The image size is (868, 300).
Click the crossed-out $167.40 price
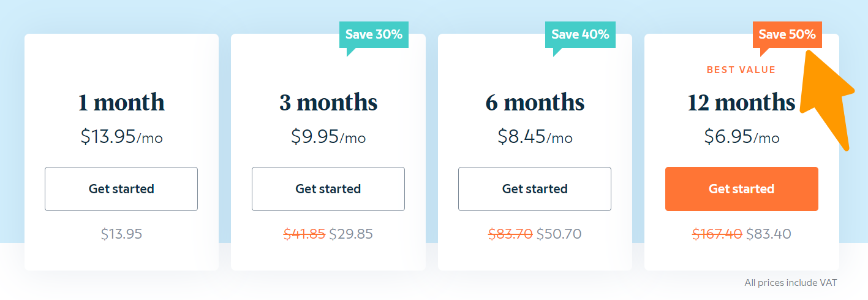(x=717, y=234)
